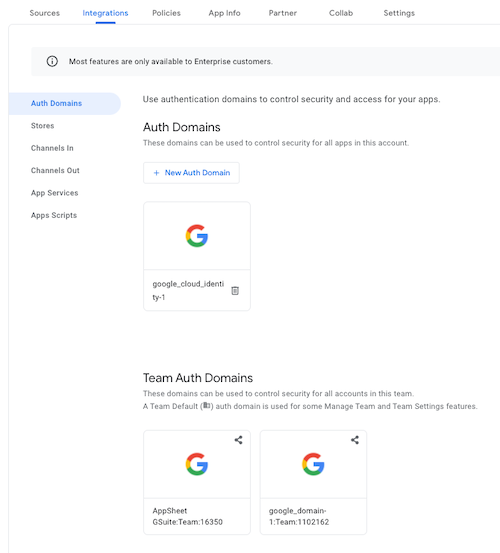This screenshot has height=553, width=500.
Task: Click share icon on AppSheet GSuite card
Action: tap(239, 440)
